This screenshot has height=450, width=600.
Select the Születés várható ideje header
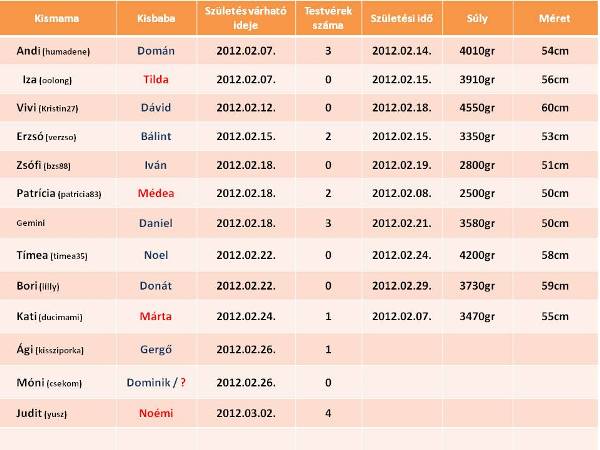click(245, 19)
